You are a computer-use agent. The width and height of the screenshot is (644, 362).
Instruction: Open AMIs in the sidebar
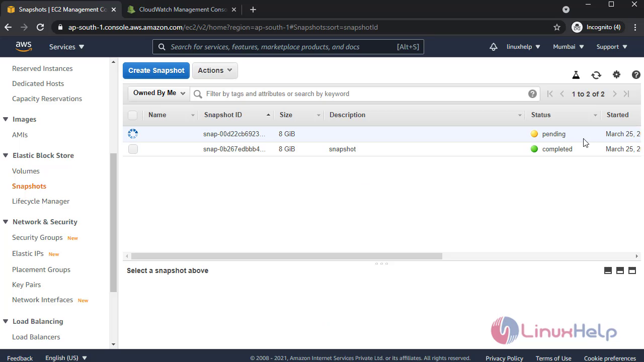coord(20,135)
